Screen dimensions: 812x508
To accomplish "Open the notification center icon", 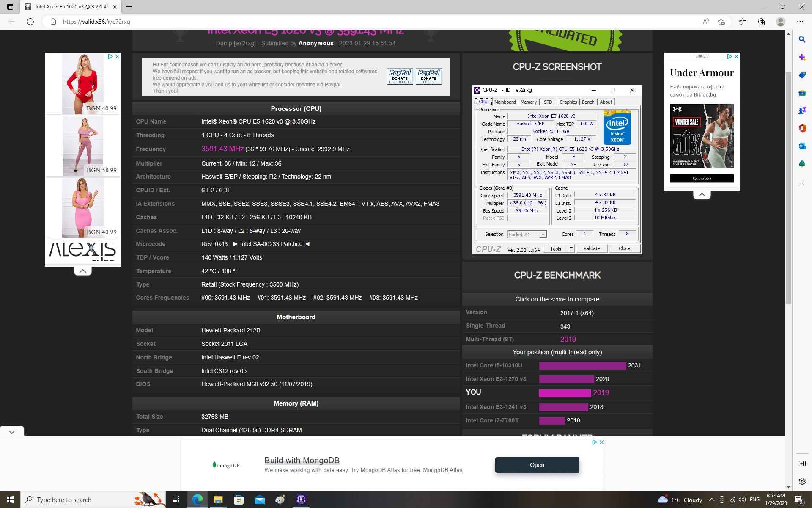I will [x=799, y=500].
